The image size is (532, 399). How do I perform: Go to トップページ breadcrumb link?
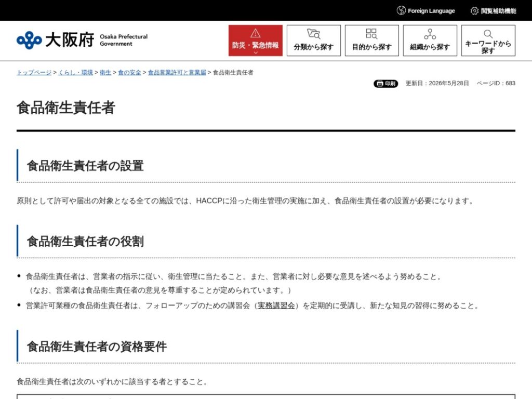(x=34, y=72)
